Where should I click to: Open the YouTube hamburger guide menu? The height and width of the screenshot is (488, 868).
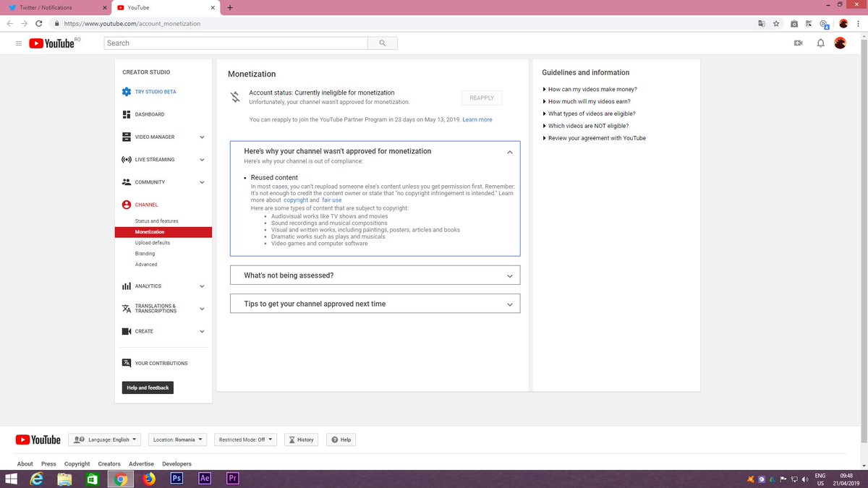pos(18,43)
